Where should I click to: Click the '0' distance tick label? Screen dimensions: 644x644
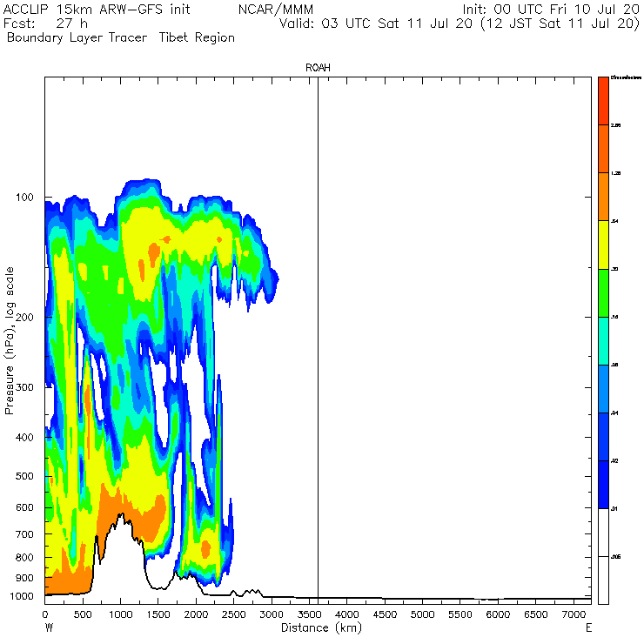(x=45, y=614)
